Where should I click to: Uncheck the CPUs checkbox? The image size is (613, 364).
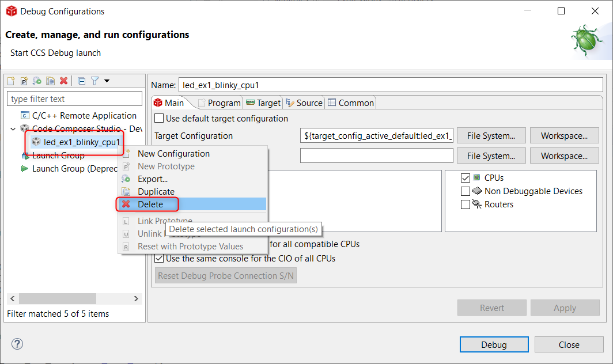tap(466, 178)
